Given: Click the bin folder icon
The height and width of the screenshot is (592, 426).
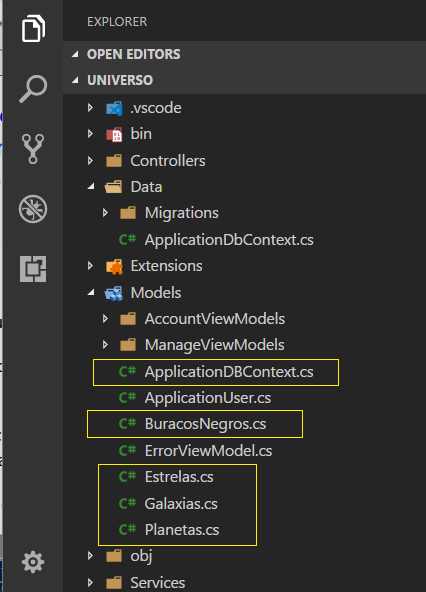Looking at the screenshot, I should 114,134.
